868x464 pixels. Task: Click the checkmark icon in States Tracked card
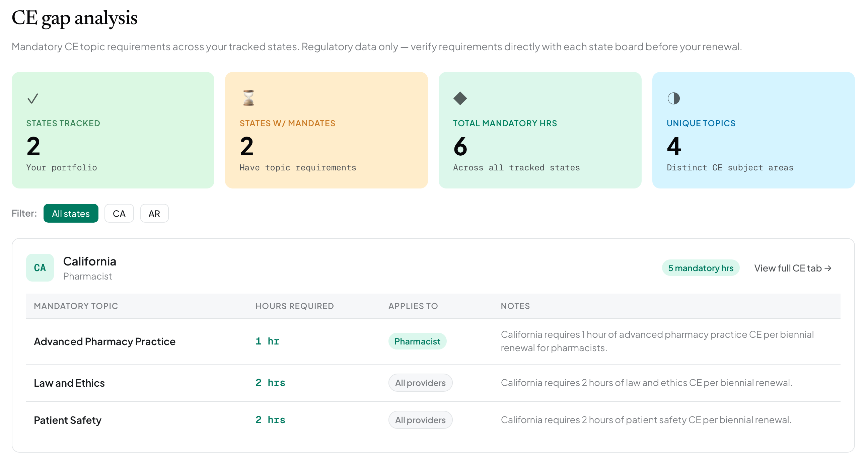[x=33, y=98]
